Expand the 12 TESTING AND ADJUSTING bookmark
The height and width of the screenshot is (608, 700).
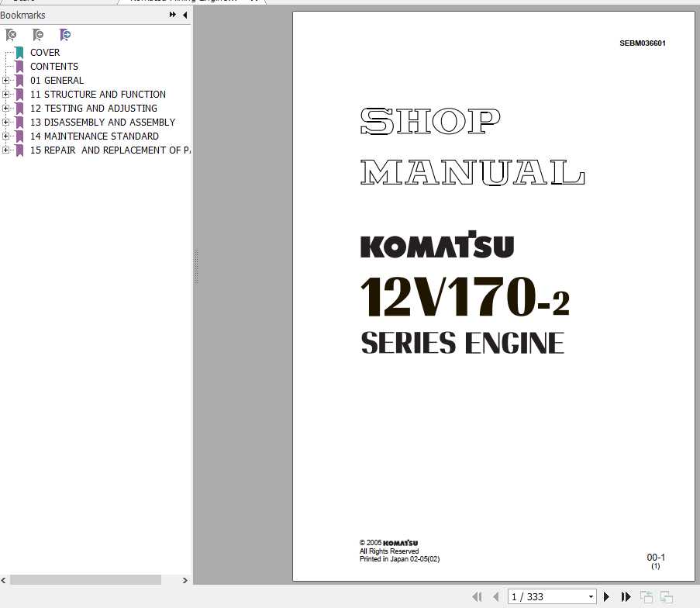(5, 108)
